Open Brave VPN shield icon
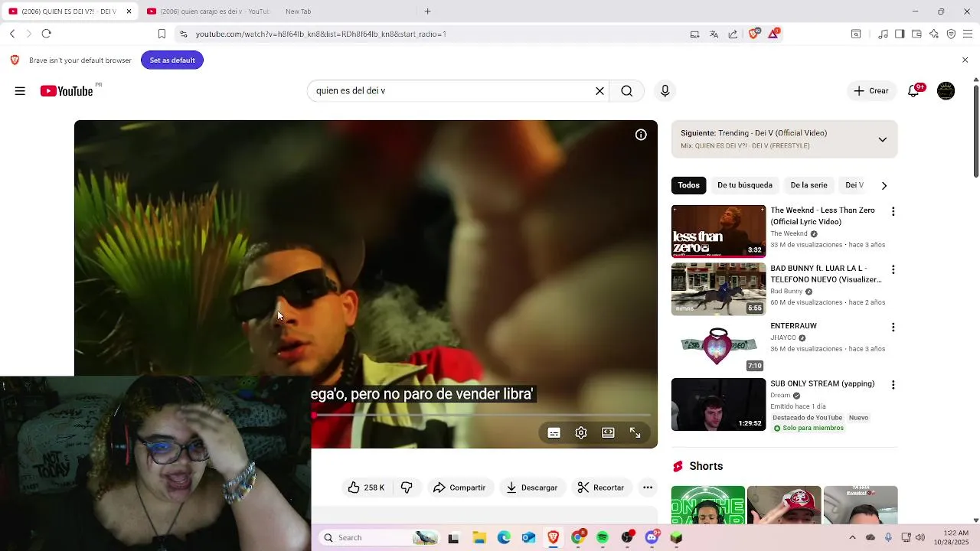This screenshot has height=551, width=980. (951, 34)
